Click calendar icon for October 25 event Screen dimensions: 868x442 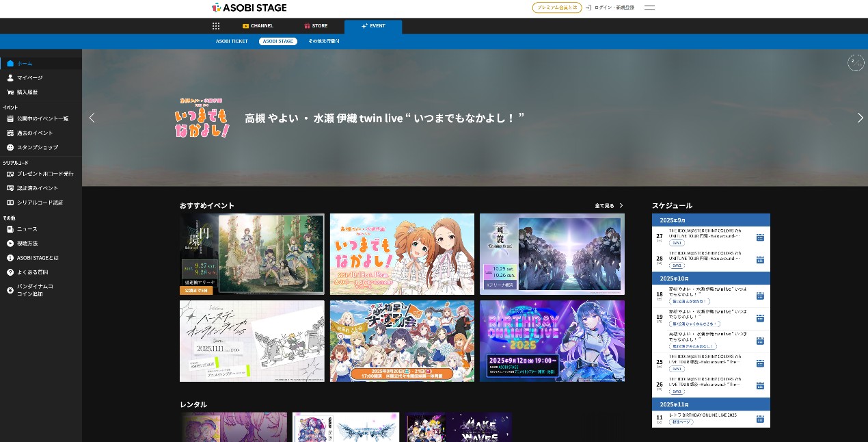pos(760,363)
